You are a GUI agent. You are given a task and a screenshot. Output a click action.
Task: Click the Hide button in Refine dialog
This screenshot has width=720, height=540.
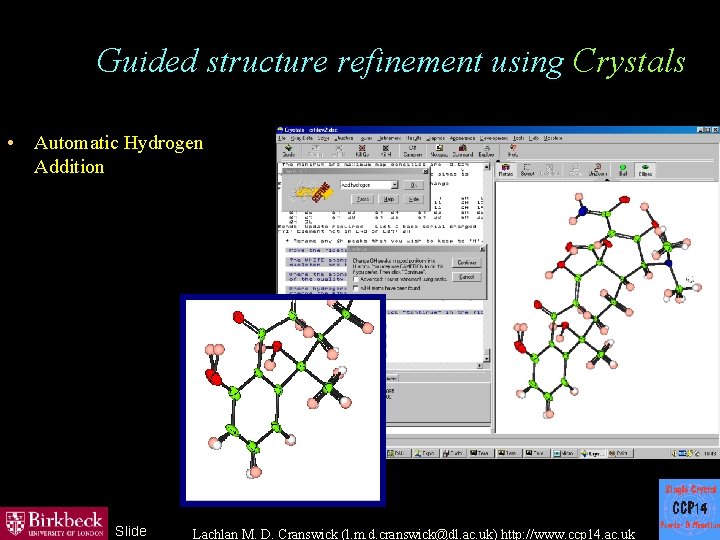(414, 199)
